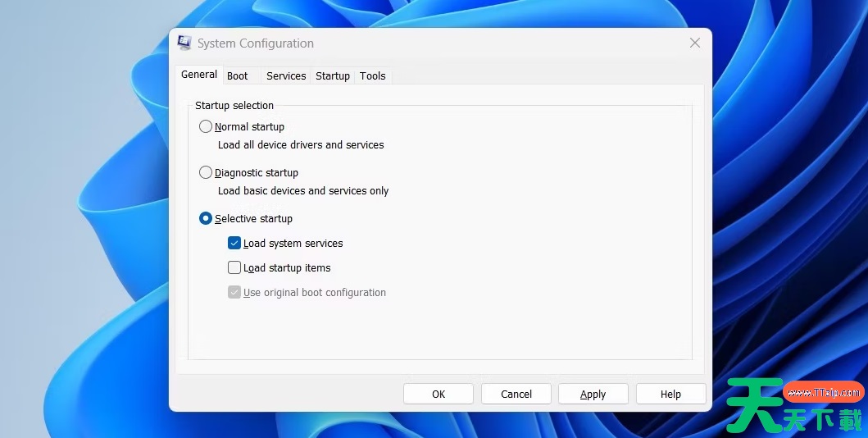This screenshot has width=868, height=438.
Task: Click the Use original boot configuration checkbox
Action: [234, 293]
